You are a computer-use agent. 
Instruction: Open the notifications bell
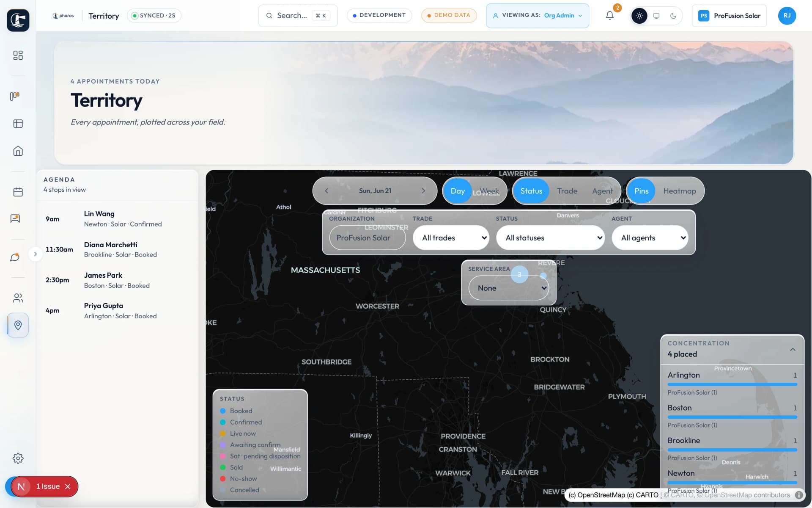[x=610, y=16]
